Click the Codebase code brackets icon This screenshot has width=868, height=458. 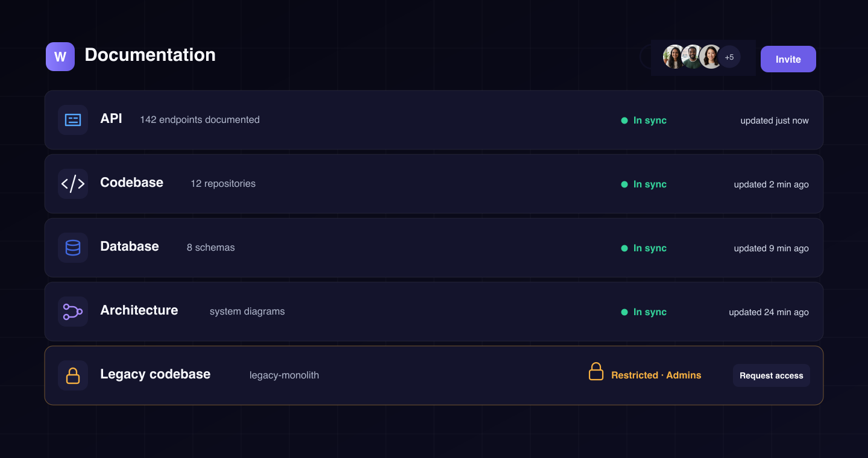[x=73, y=184]
